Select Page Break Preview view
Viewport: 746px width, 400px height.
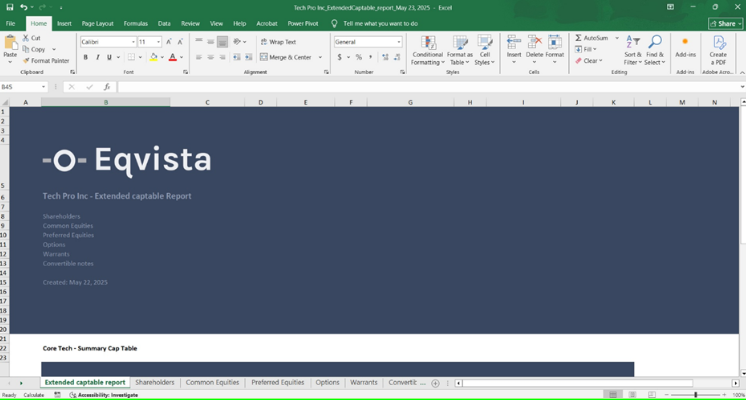[x=652, y=395]
